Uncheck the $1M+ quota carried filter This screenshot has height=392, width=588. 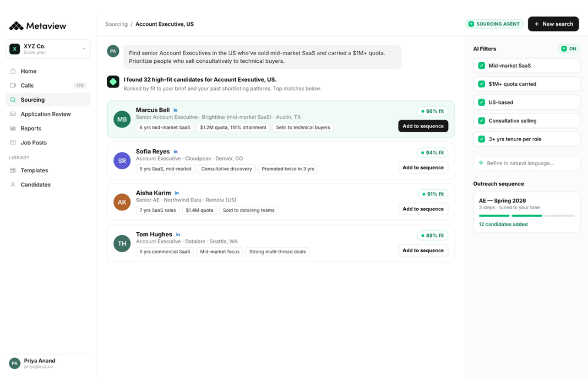coord(482,84)
